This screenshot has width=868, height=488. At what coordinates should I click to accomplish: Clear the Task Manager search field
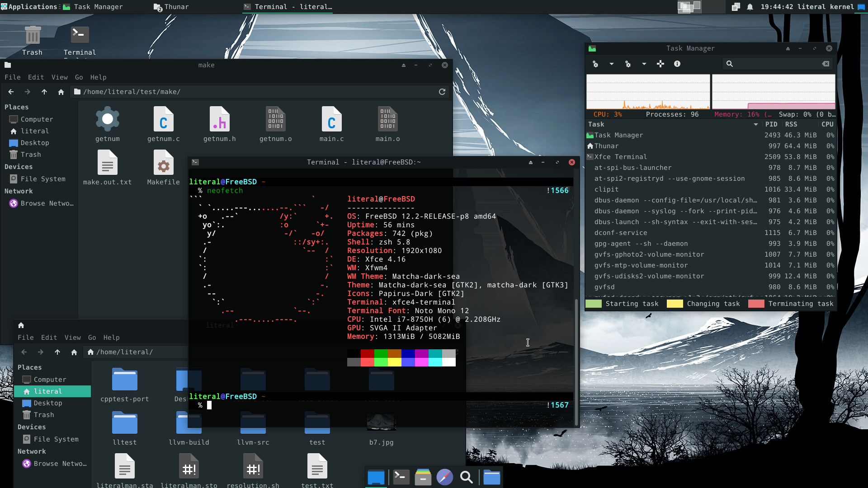pos(826,64)
